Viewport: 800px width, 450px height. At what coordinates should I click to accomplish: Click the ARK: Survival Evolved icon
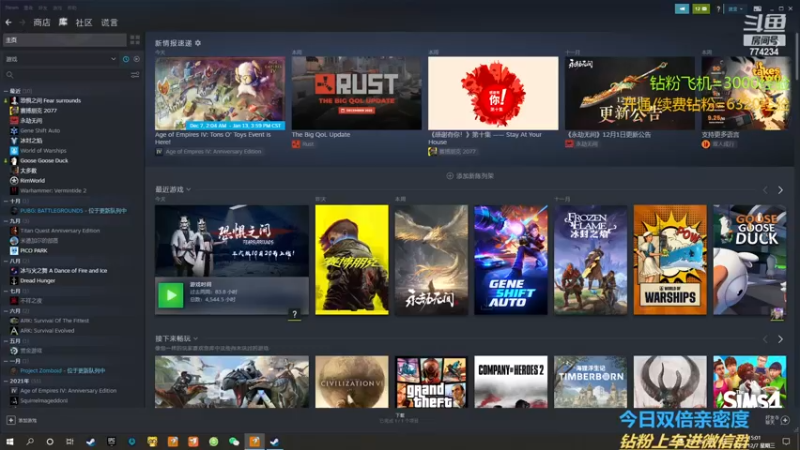14,331
